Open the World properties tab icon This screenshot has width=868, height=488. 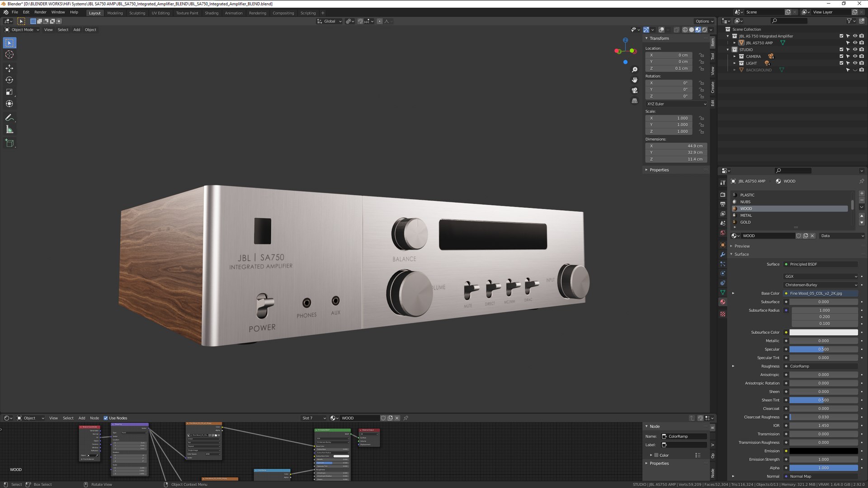722,233
